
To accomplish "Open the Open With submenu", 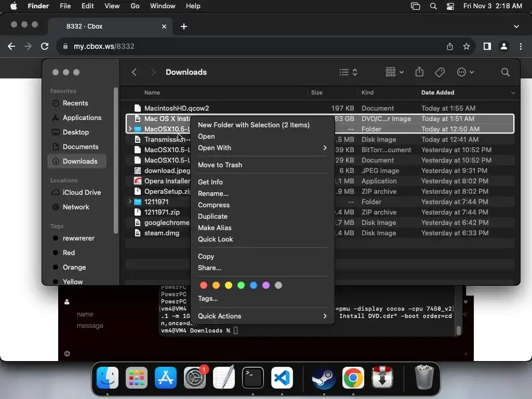I will 262,148.
